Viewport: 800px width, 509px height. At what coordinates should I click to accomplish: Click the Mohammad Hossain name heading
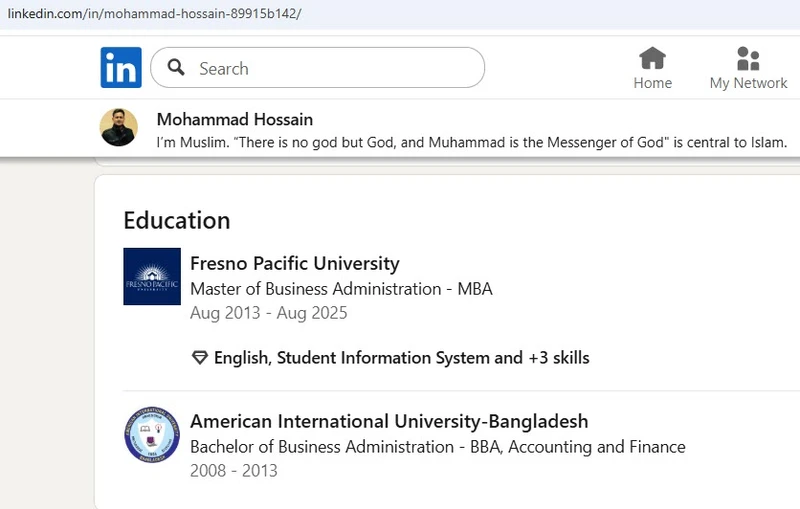[235, 119]
